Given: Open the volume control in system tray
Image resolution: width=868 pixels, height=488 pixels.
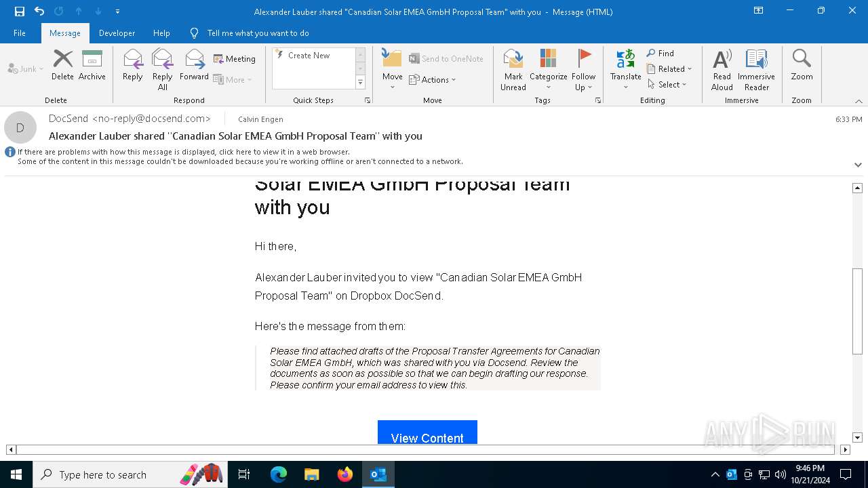Looking at the screenshot, I should point(780,474).
